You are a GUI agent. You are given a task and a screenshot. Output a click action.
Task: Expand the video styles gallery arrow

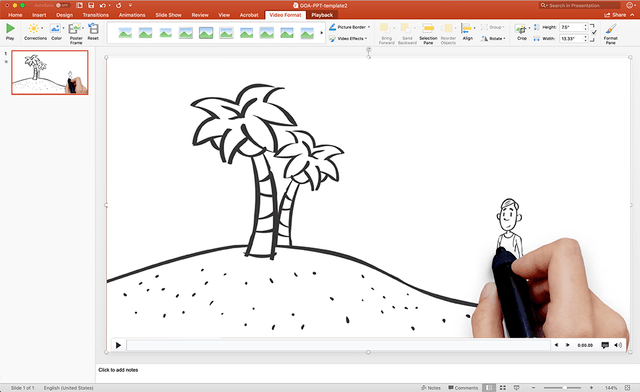(x=322, y=33)
